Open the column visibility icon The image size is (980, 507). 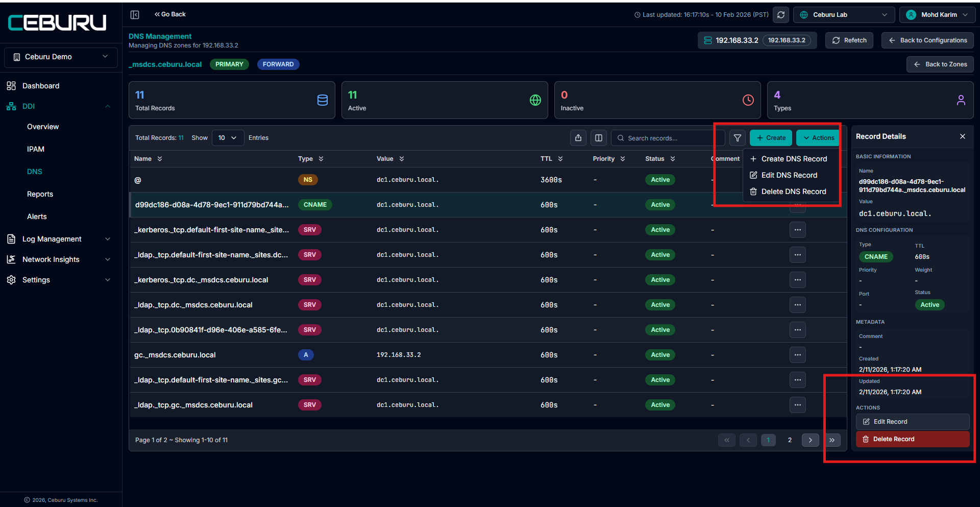point(599,138)
